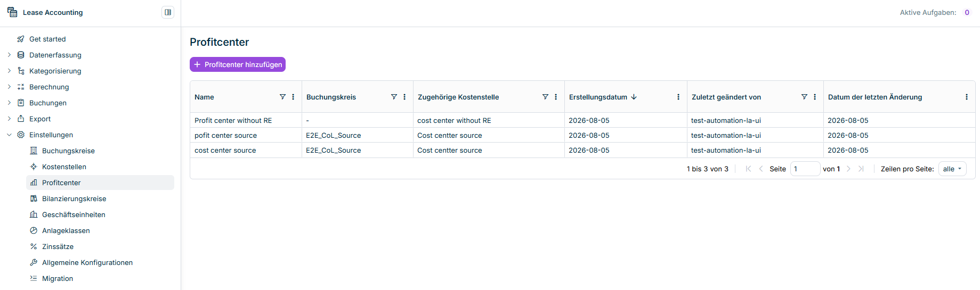Open the Buchungskreise settings page

click(x=68, y=151)
